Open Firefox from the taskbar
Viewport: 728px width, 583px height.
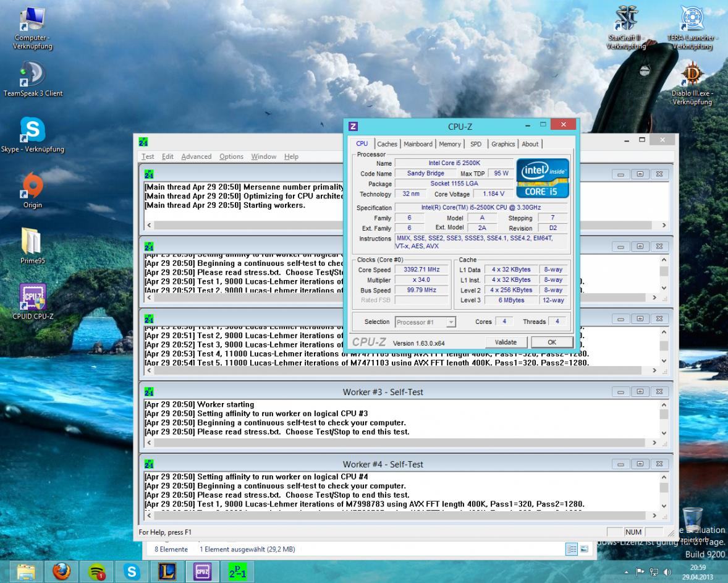61,571
